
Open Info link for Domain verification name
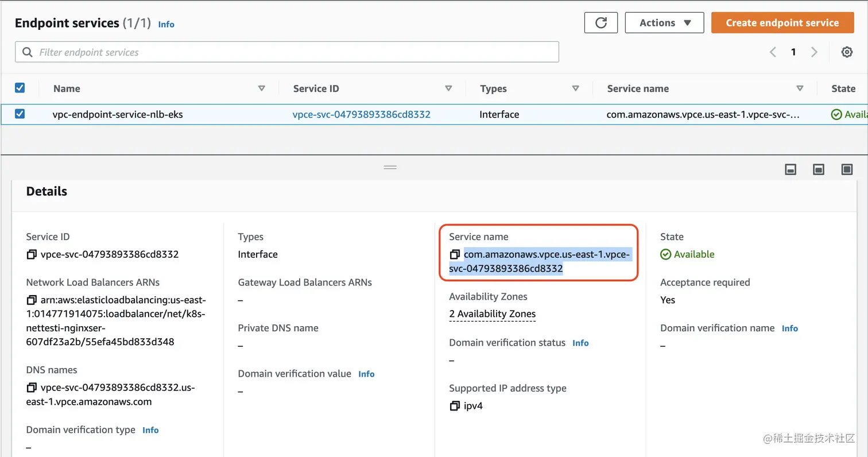pos(790,328)
